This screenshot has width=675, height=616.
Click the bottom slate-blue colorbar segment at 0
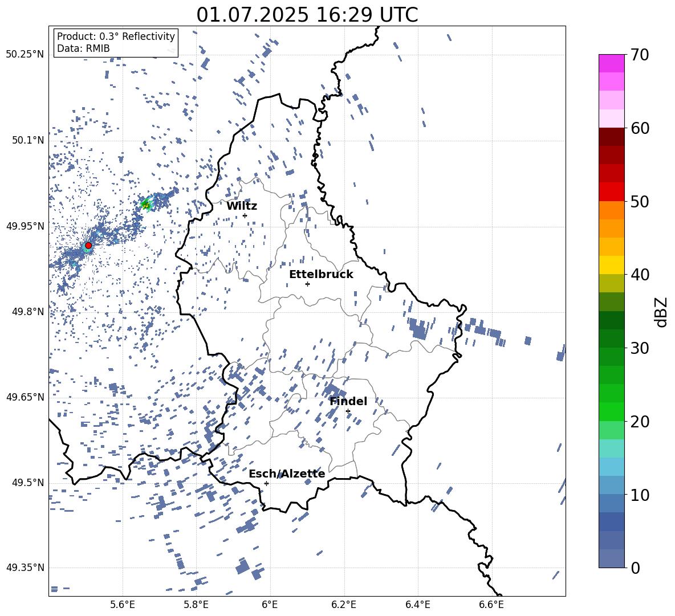[x=612, y=559]
